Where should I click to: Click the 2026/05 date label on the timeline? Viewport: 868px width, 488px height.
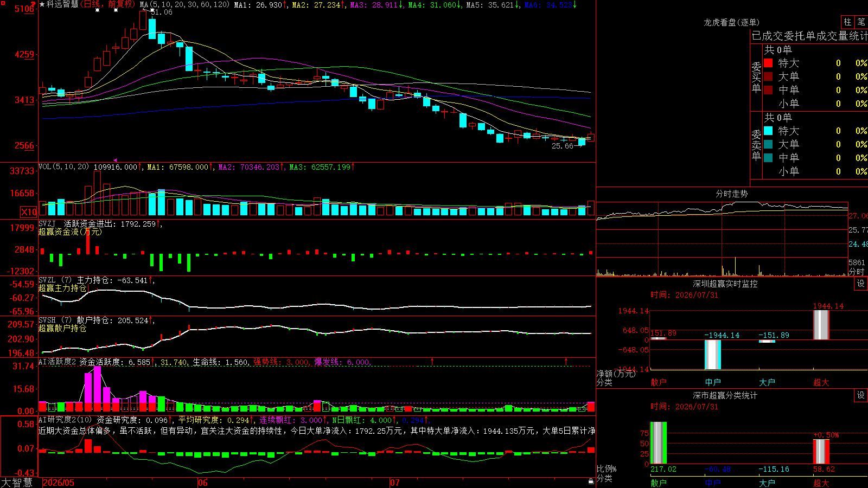[x=59, y=483]
